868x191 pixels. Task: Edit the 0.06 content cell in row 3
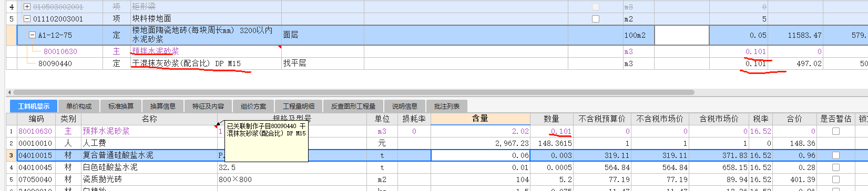pos(481,155)
